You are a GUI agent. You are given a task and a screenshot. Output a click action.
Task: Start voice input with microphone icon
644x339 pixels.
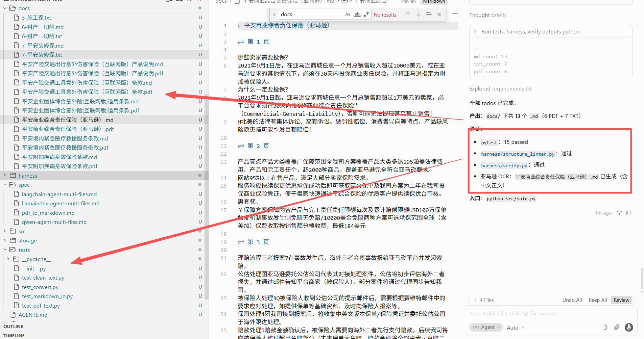point(629,327)
